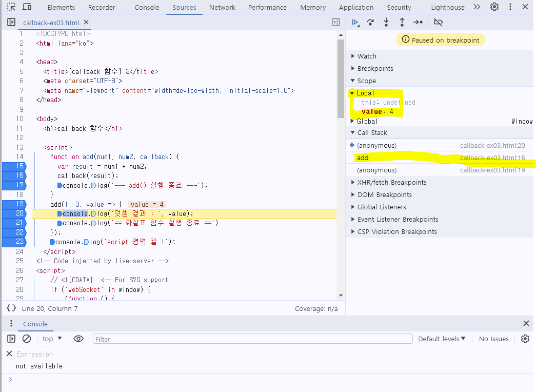Toggle breakpoint on line 16

point(14,175)
